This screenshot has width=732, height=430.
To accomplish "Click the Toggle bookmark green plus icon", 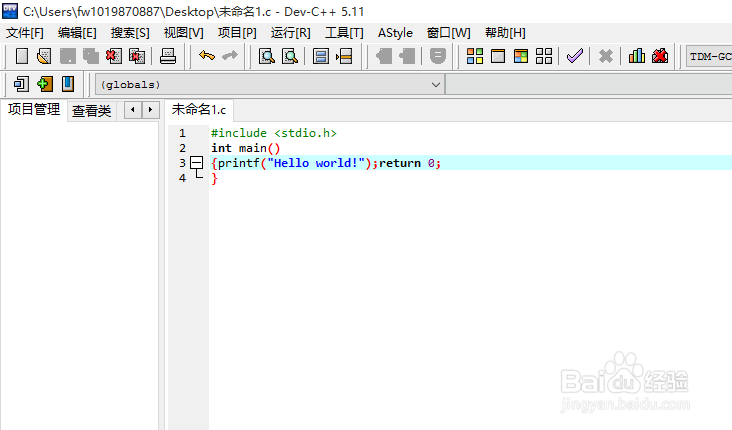I will tap(44, 85).
